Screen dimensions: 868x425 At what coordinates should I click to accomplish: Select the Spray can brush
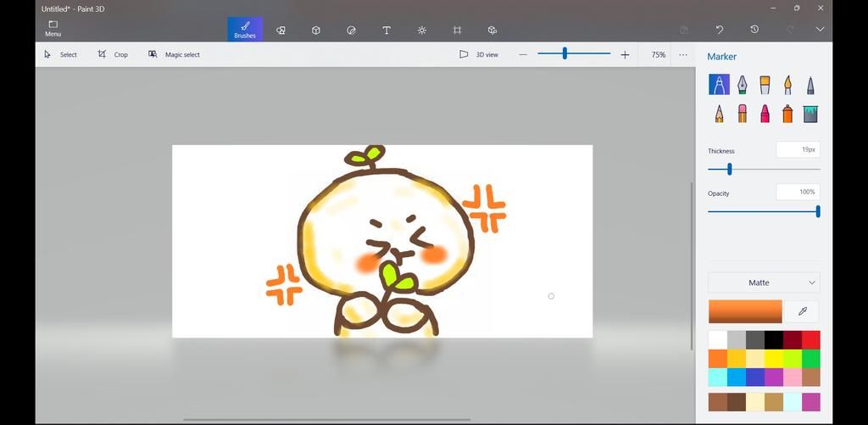tap(787, 114)
